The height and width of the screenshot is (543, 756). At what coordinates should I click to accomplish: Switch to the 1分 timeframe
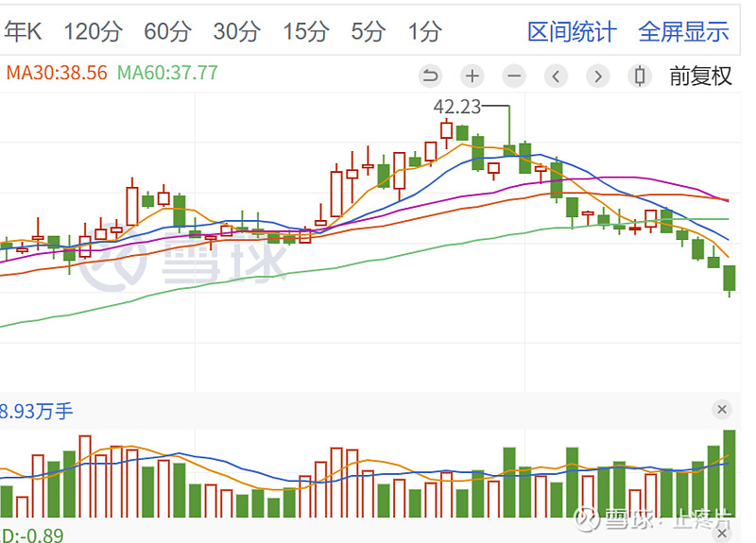(x=424, y=32)
